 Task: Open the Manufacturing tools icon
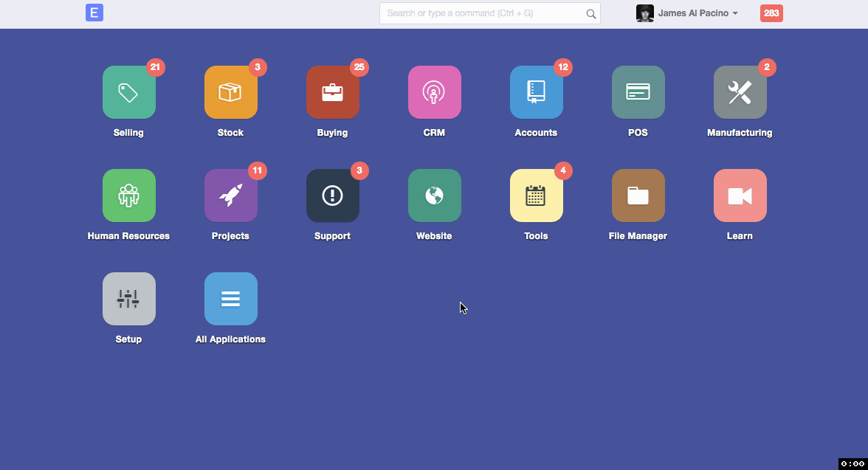pyautogui.click(x=740, y=92)
